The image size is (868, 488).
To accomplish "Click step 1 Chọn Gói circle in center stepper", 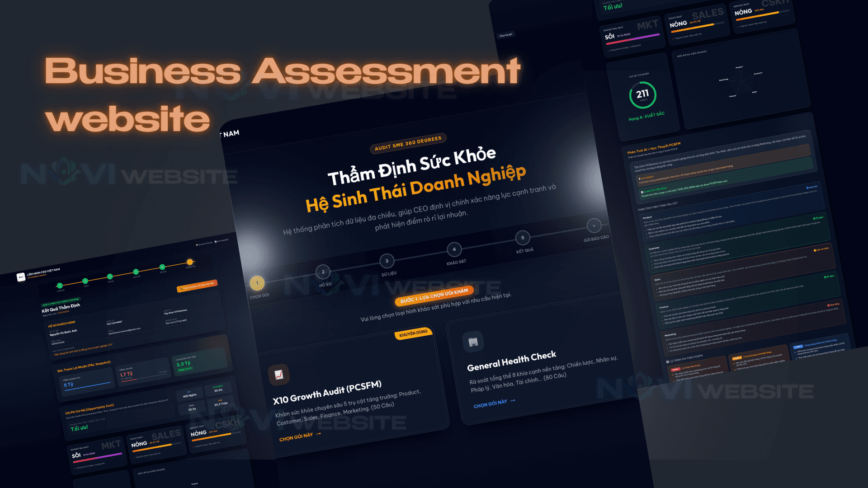I will click(x=257, y=283).
